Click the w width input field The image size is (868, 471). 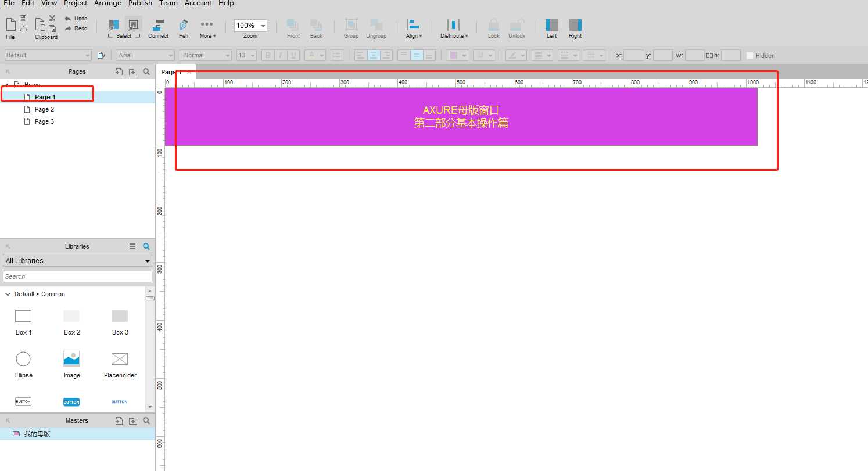click(x=694, y=56)
